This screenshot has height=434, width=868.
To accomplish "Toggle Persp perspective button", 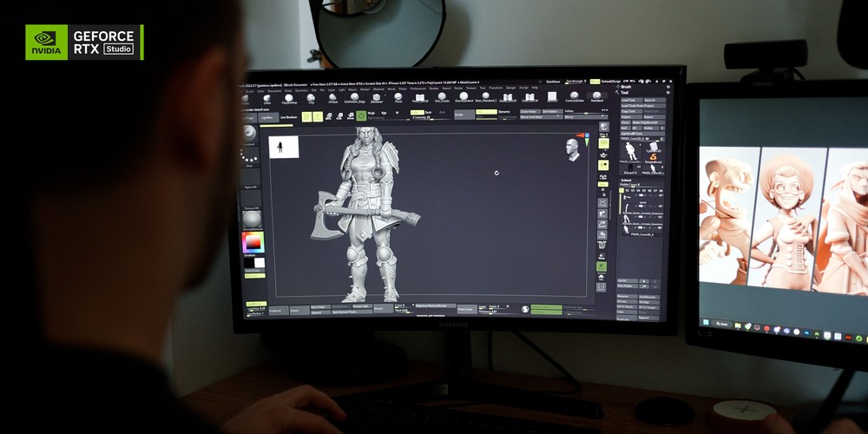I will [604, 143].
